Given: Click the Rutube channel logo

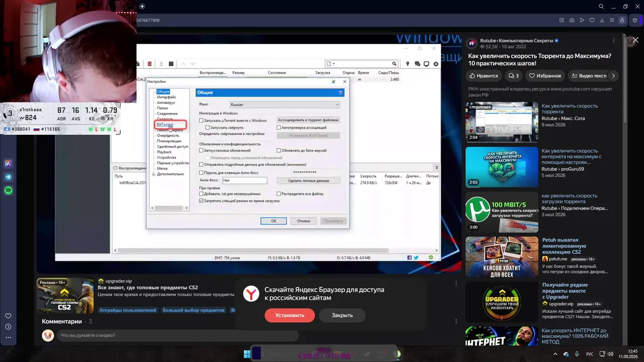Looking at the screenshot, I should (472, 43).
